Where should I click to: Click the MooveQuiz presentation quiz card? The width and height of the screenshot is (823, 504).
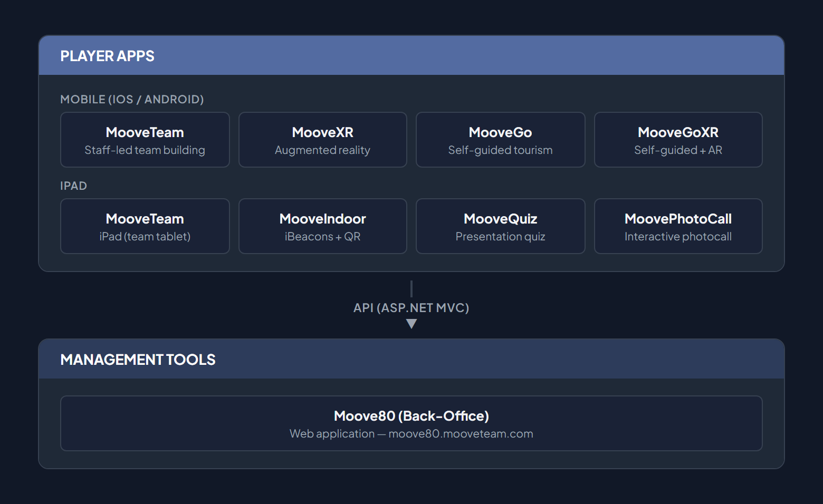[500, 226]
